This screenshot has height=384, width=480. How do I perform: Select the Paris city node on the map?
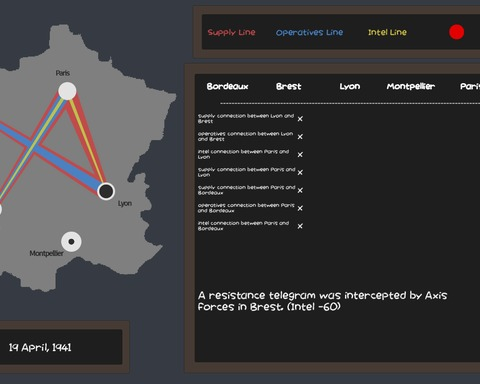point(67,91)
